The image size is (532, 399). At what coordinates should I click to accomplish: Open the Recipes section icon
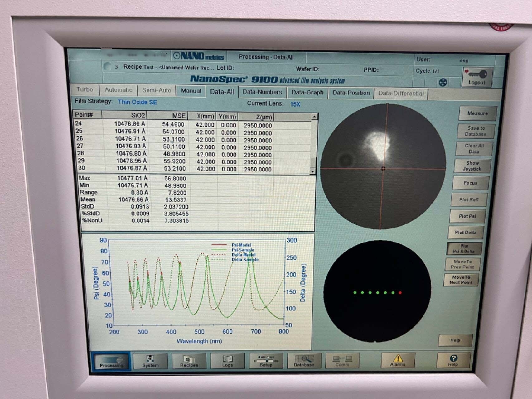[189, 361]
